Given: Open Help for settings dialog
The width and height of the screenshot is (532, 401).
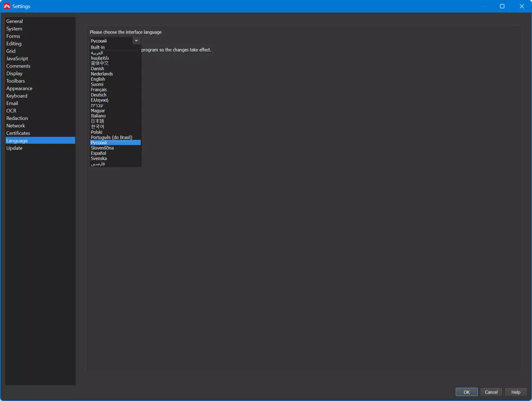Looking at the screenshot, I should [515, 392].
